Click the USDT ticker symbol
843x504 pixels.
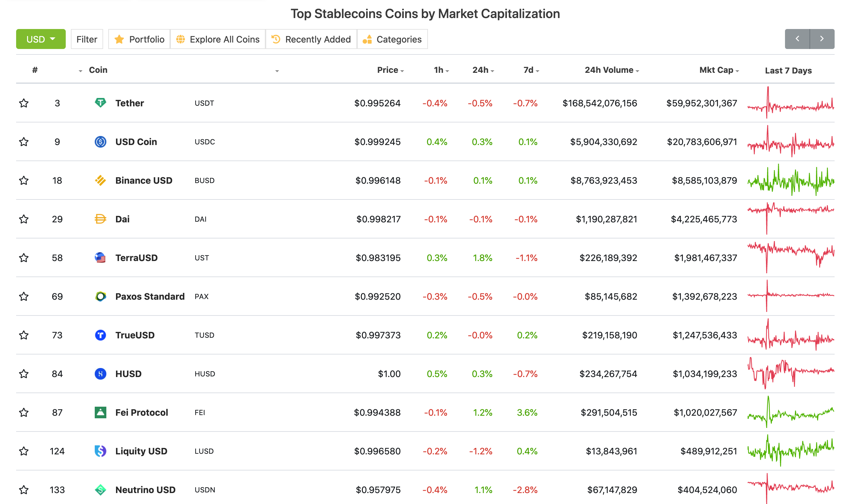point(204,103)
